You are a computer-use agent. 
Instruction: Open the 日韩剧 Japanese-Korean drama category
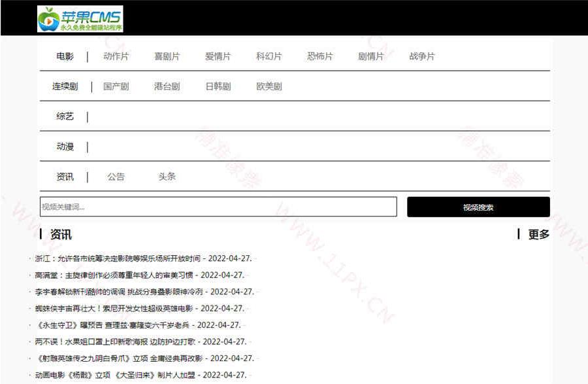click(x=220, y=86)
